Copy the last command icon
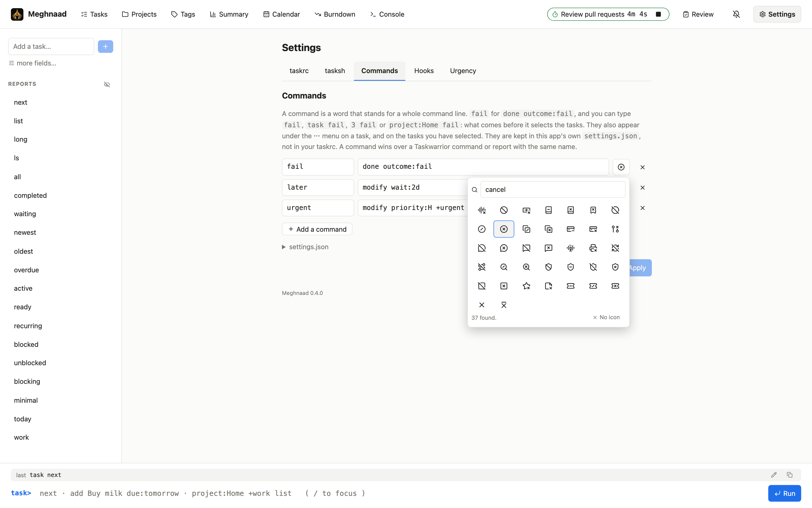 tap(789, 475)
